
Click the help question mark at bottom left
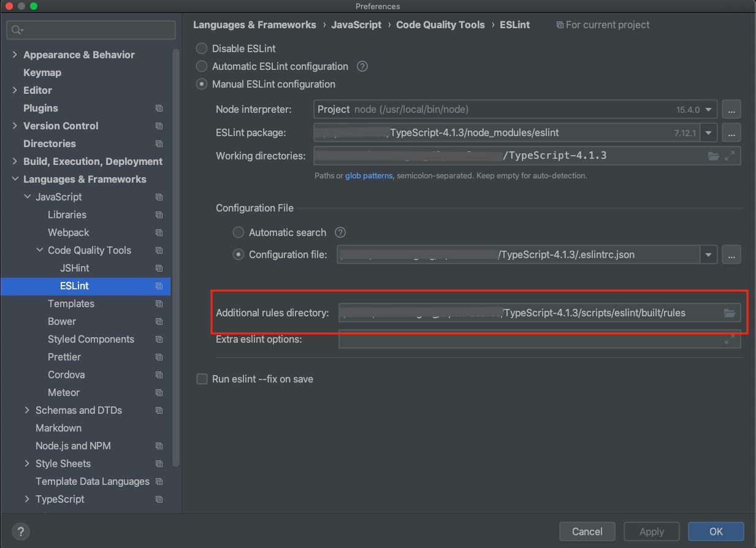[20, 531]
